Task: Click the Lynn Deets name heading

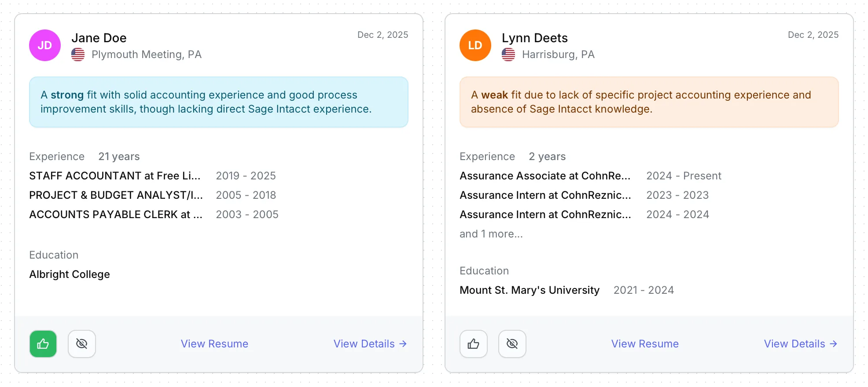Action: (535, 38)
